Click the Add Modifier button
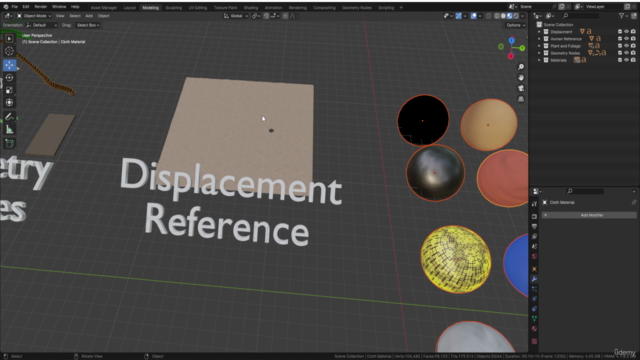Screen dimensions: 640x360 point(589,215)
